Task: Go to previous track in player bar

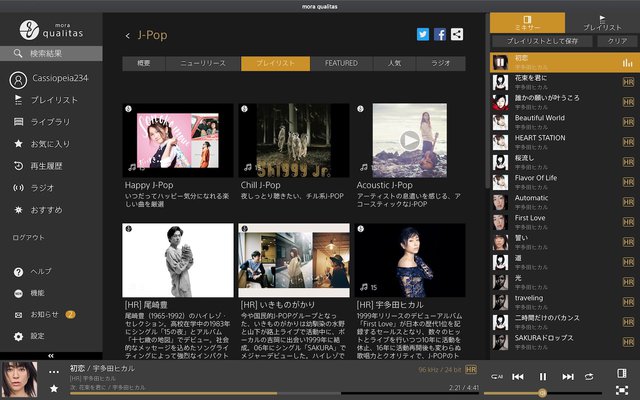Action: 518,376
